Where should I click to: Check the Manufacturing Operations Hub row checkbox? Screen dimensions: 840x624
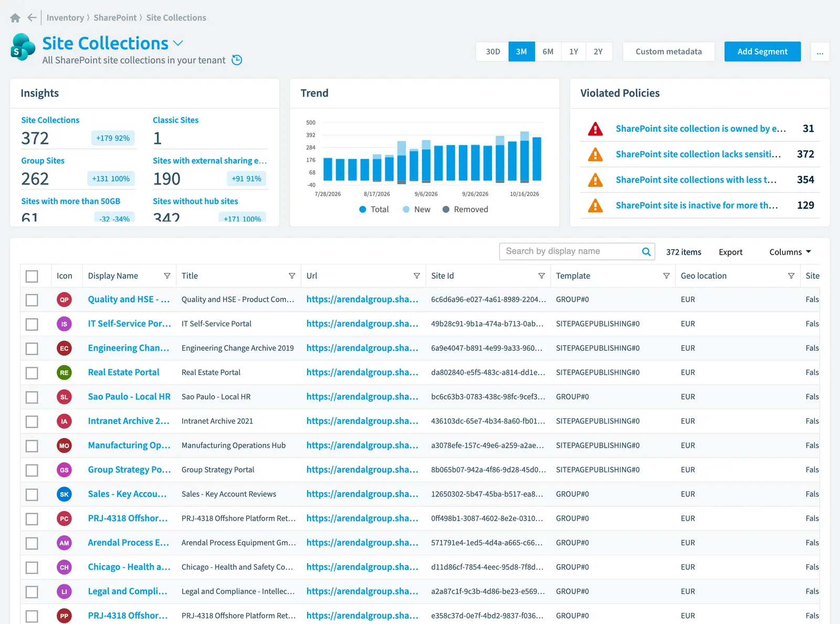click(32, 446)
